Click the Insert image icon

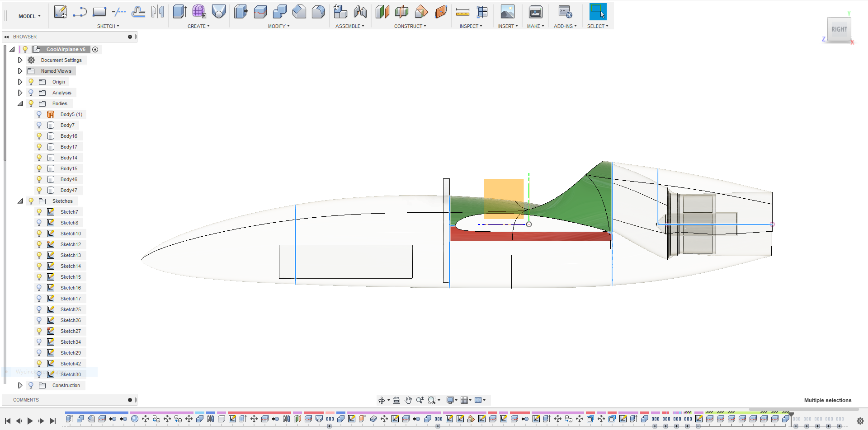point(508,12)
